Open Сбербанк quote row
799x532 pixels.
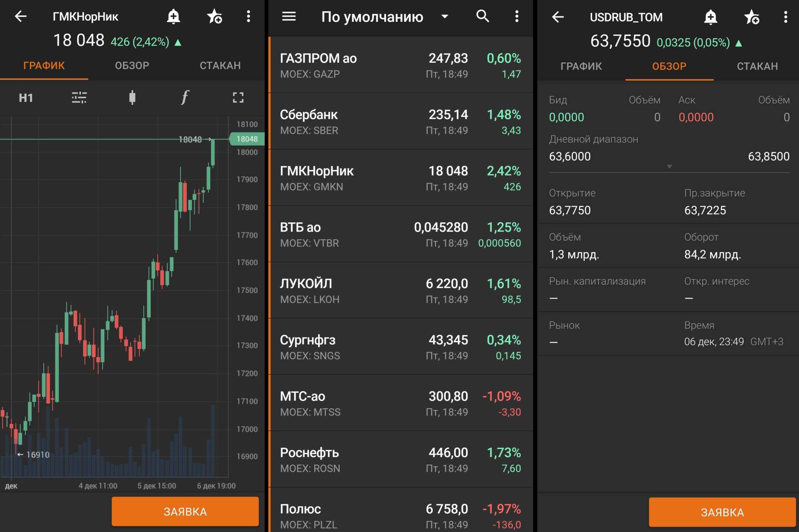(401, 121)
